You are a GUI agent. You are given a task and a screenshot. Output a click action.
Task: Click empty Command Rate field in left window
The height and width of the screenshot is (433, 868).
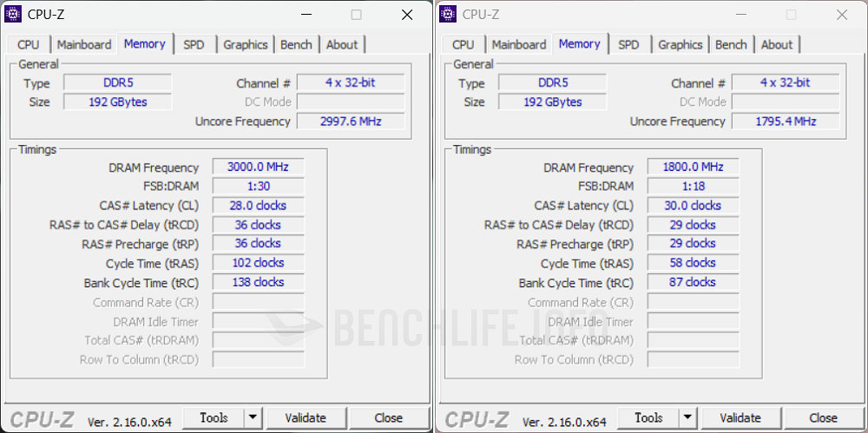(x=258, y=302)
